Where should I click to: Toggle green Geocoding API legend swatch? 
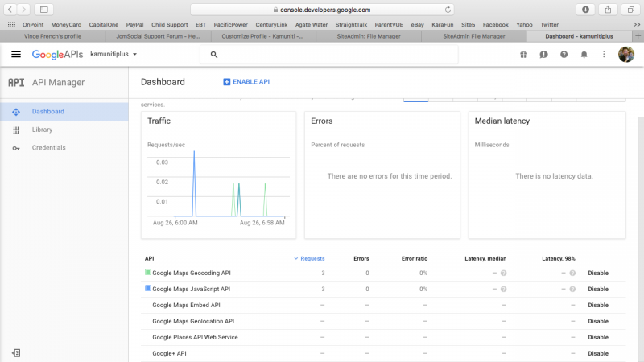click(148, 272)
